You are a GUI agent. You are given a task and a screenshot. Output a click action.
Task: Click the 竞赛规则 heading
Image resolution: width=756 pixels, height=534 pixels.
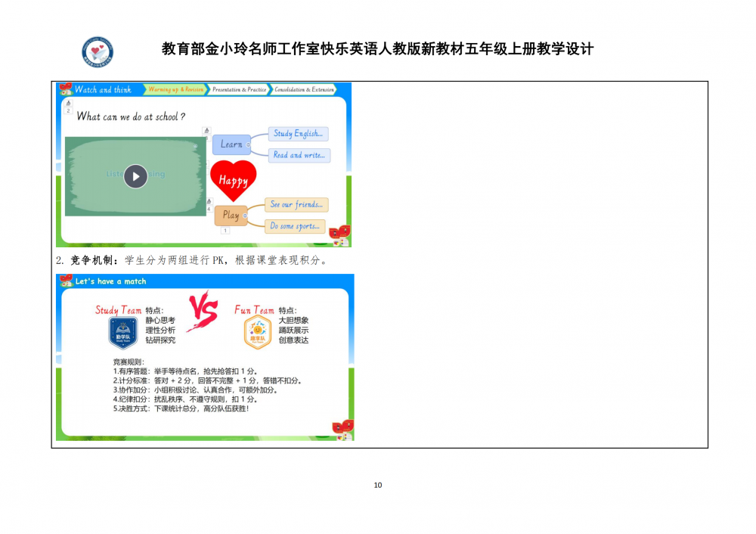point(129,362)
